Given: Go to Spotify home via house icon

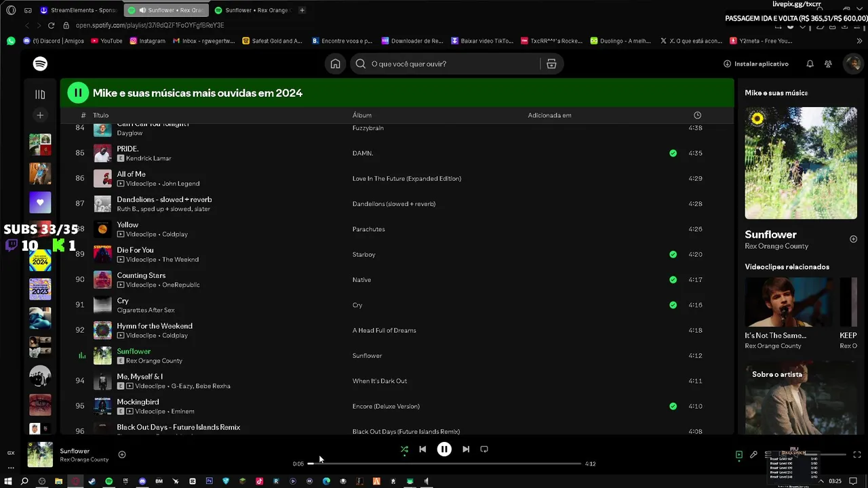Looking at the screenshot, I should pos(335,64).
